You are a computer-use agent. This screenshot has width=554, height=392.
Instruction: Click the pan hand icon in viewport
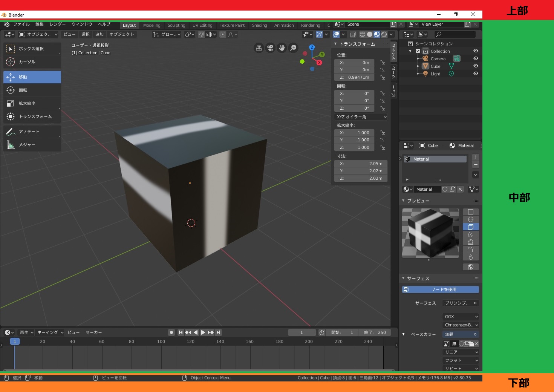[x=282, y=48]
